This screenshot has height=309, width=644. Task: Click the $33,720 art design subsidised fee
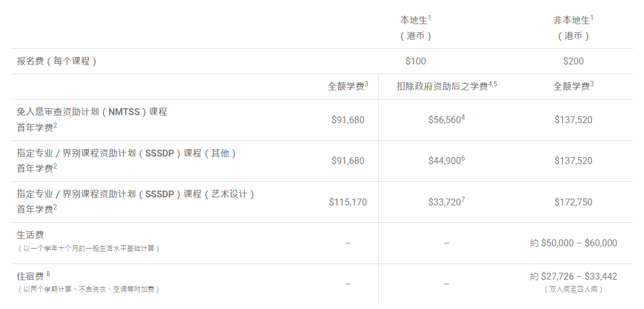[444, 202]
